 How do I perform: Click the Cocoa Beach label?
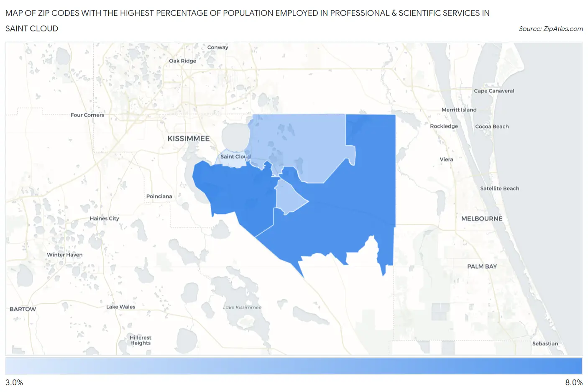(x=492, y=126)
